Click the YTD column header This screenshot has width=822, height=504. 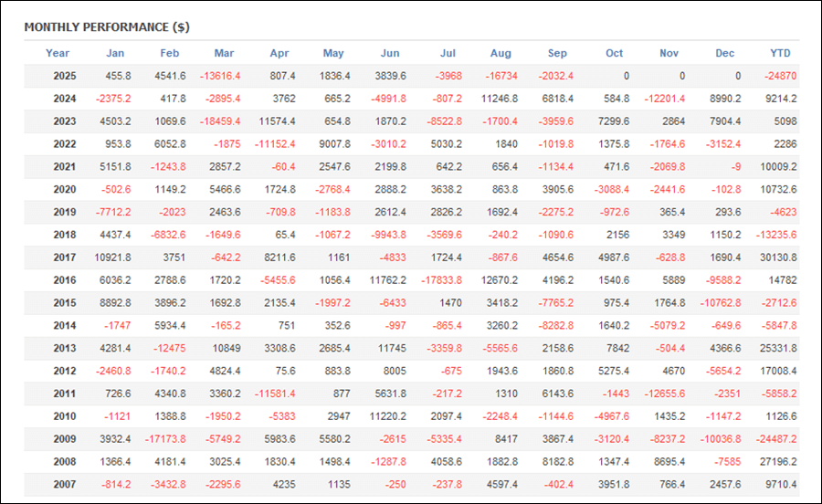[780, 53]
